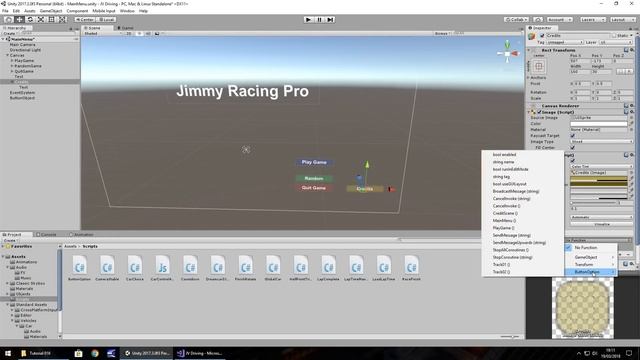Select the combined Transform tool

pos(62,19)
